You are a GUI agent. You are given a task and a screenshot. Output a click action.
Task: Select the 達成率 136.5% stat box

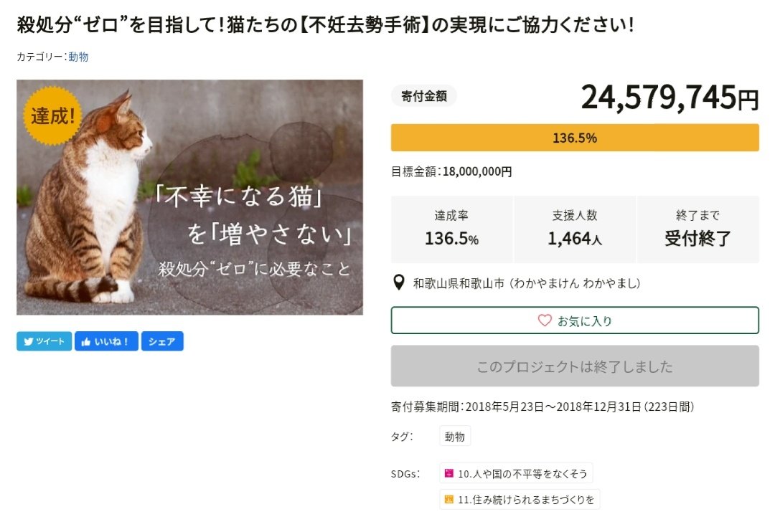tap(451, 229)
